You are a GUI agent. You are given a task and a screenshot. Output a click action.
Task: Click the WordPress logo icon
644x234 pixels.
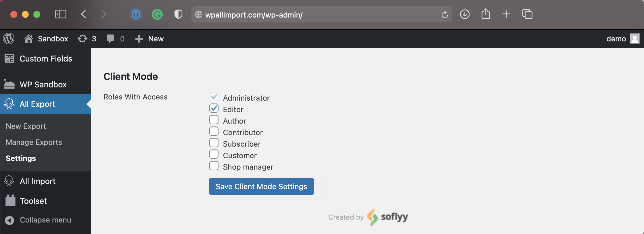coord(9,39)
